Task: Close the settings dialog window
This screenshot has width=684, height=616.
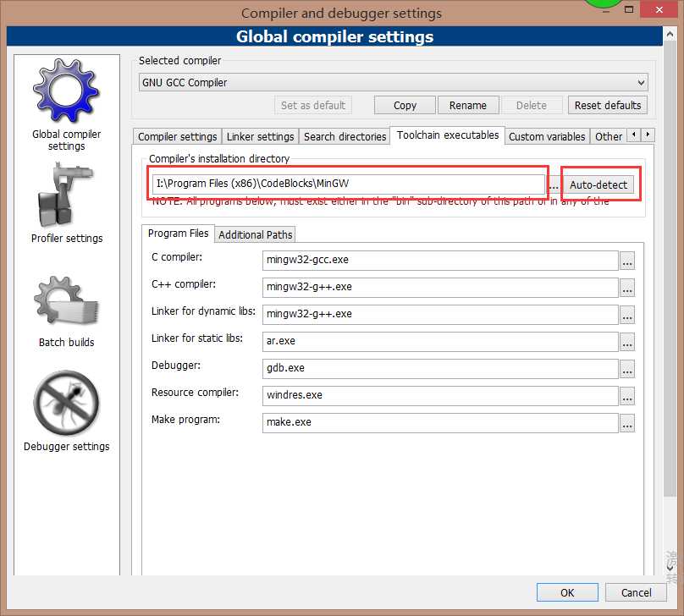Action: (x=659, y=9)
